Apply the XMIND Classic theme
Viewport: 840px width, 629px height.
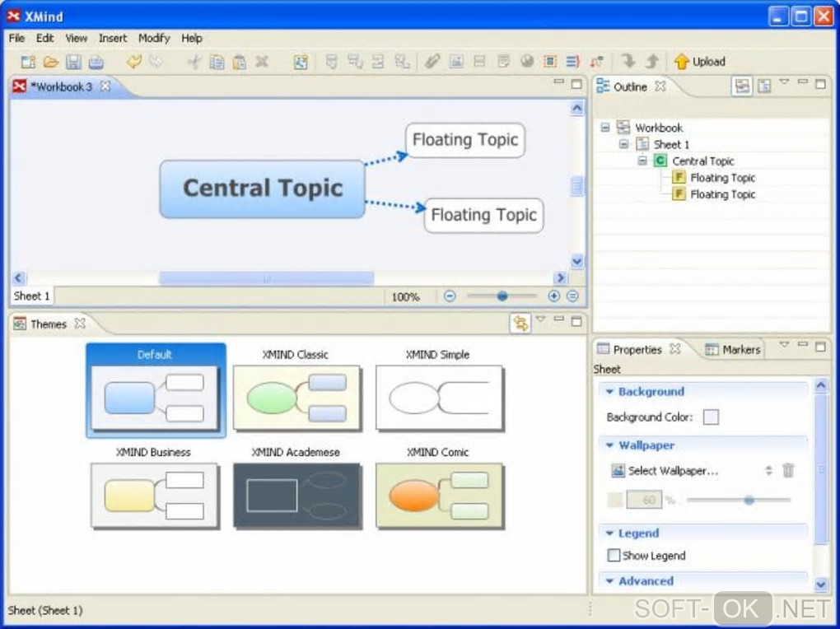click(x=296, y=392)
